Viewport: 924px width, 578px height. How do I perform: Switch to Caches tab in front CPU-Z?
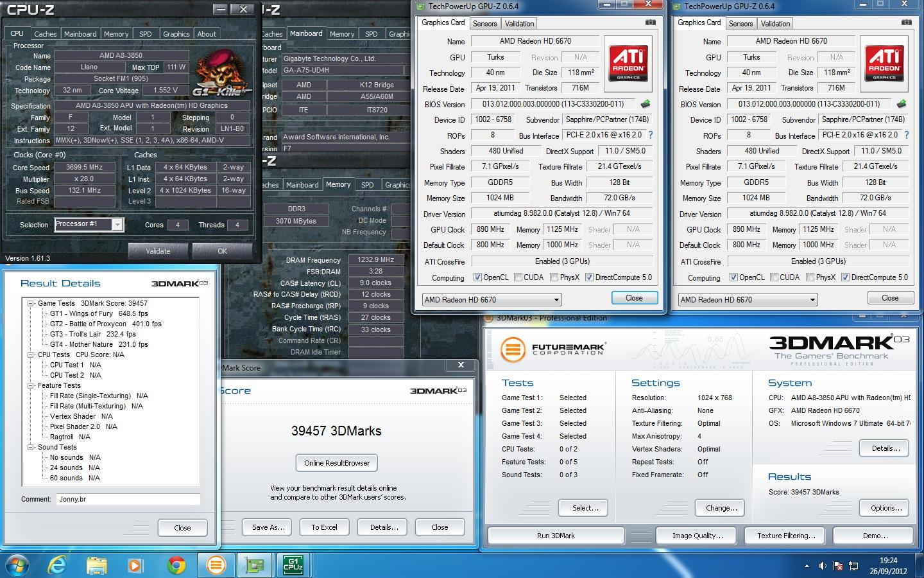point(46,34)
